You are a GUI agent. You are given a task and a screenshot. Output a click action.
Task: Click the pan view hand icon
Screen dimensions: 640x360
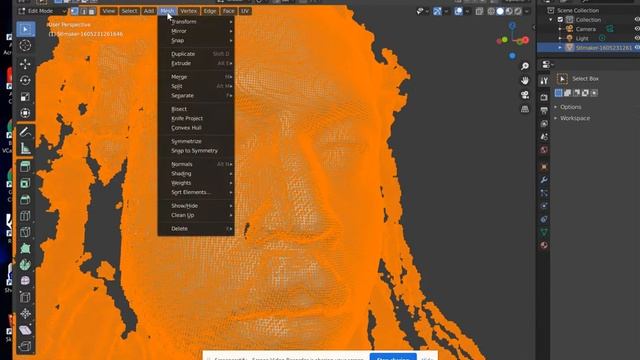click(525, 80)
